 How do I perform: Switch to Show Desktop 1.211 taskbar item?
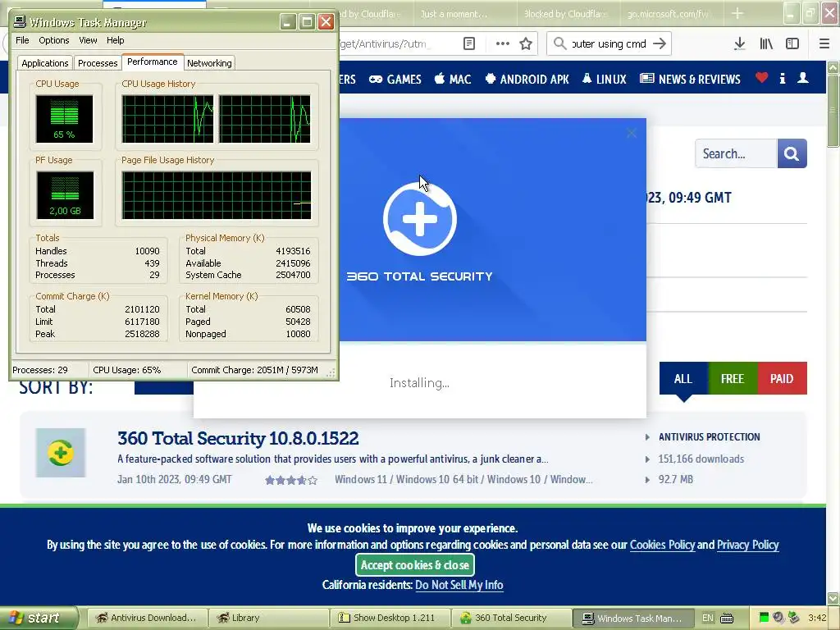390,619
